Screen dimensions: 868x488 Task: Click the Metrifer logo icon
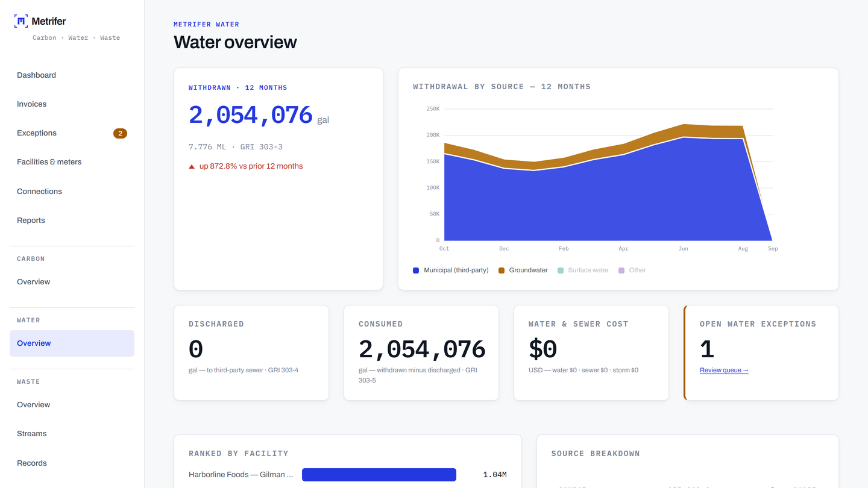tap(21, 21)
